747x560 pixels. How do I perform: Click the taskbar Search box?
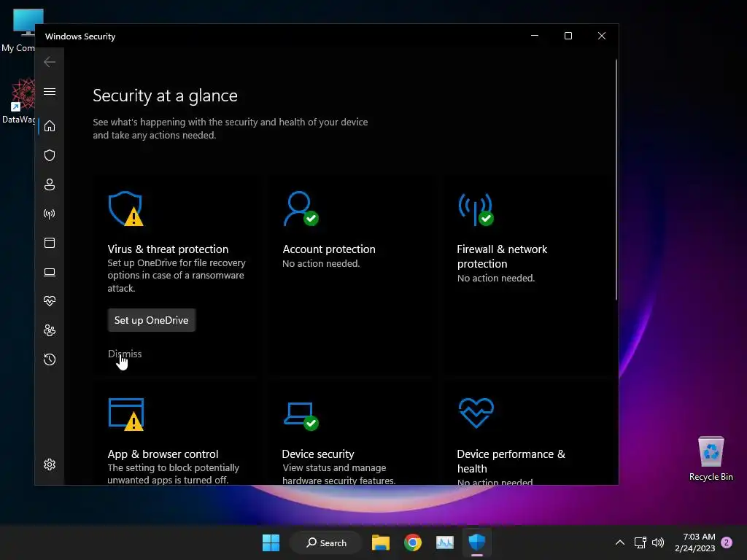click(x=326, y=542)
